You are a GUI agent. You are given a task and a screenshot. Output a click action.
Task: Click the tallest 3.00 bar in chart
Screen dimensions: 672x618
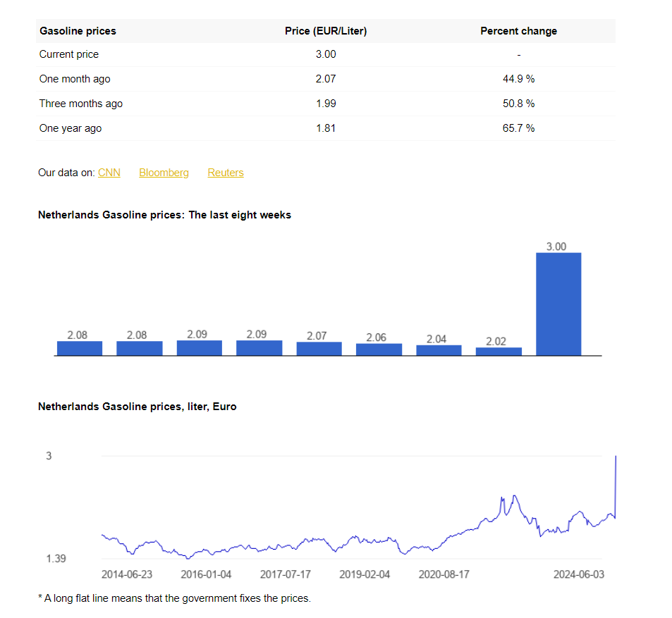point(558,304)
